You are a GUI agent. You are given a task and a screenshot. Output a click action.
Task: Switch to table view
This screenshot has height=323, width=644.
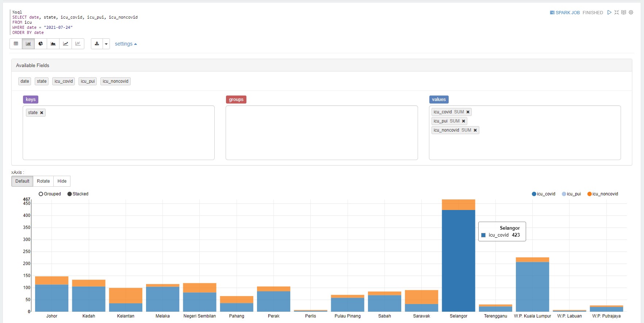coord(16,44)
